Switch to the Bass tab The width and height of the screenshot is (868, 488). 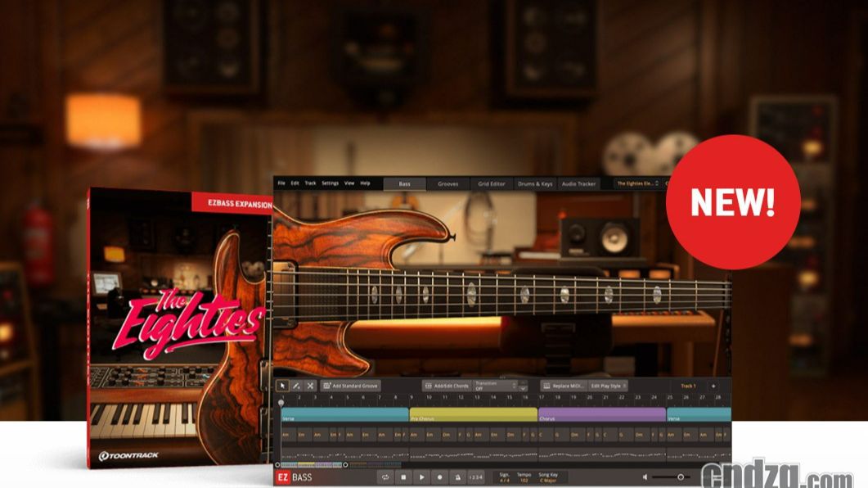pos(405,183)
